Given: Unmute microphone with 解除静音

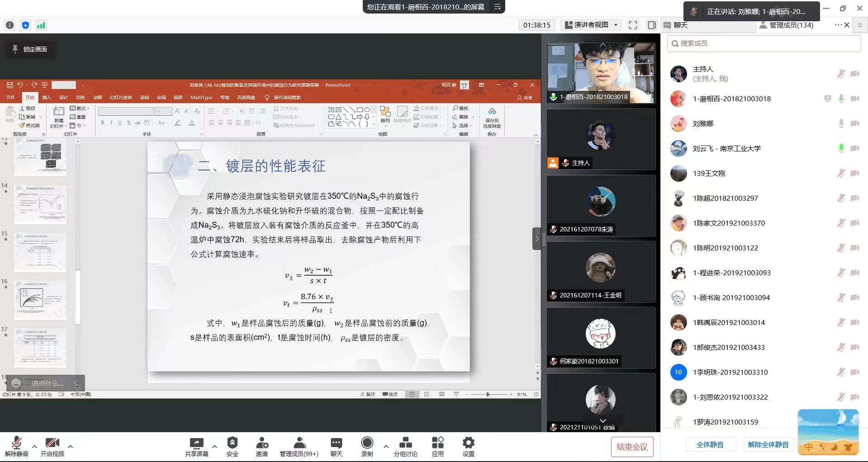Looking at the screenshot, I should pos(17,443).
